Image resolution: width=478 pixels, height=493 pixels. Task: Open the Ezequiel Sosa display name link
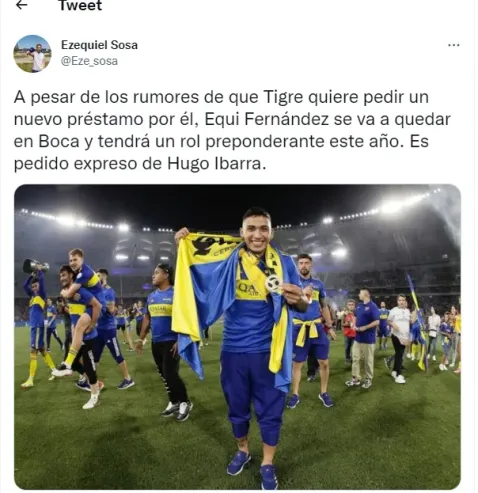[99, 45]
